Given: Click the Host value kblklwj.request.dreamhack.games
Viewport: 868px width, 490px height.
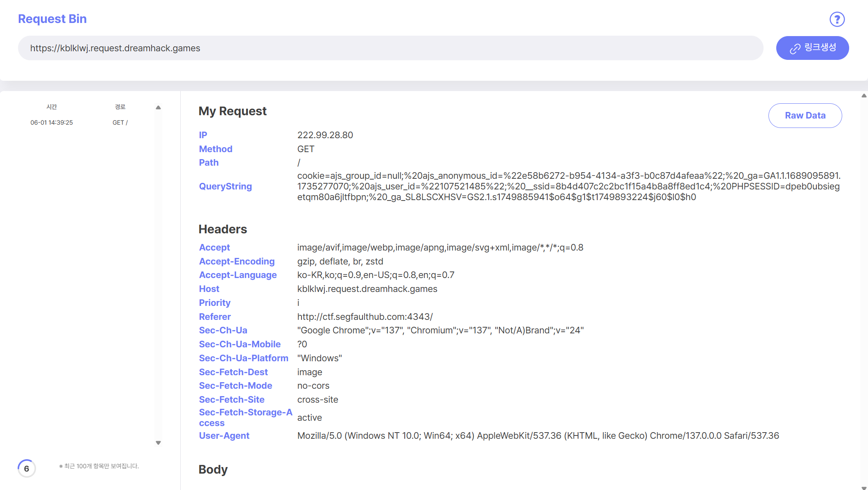Looking at the screenshot, I should [367, 289].
